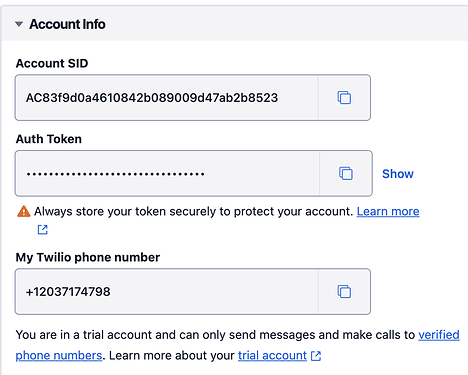The width and height of the screenshot is (468, 375).
Task: Click external-link icon below Learn more
Action: (x=42, y=229)
